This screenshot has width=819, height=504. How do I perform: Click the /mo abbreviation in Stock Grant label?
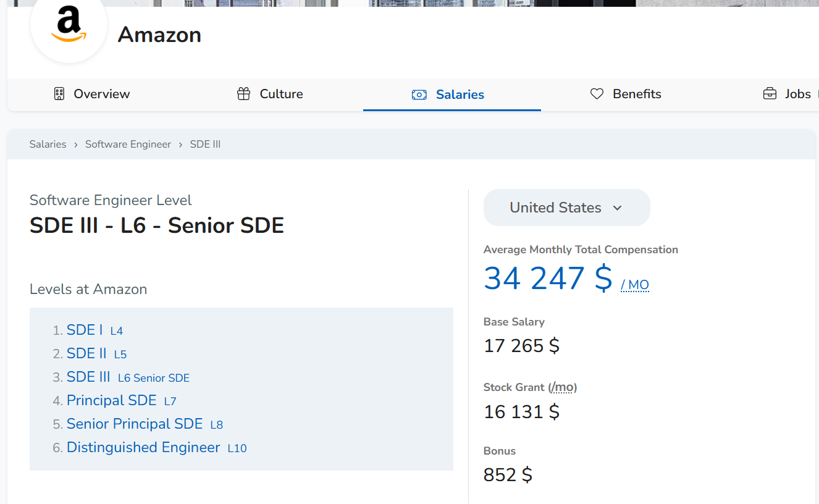tap(562, 387)
